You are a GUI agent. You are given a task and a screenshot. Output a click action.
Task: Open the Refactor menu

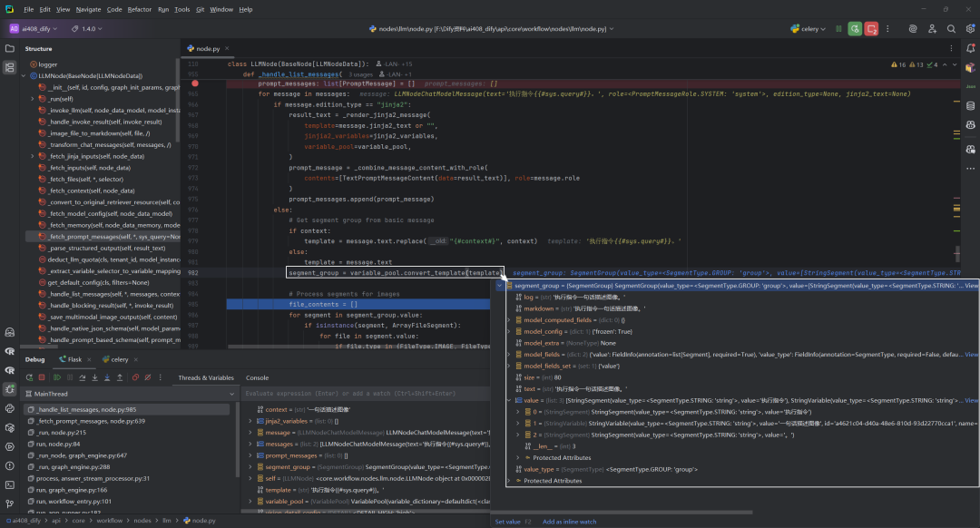[x=140, y=9]
